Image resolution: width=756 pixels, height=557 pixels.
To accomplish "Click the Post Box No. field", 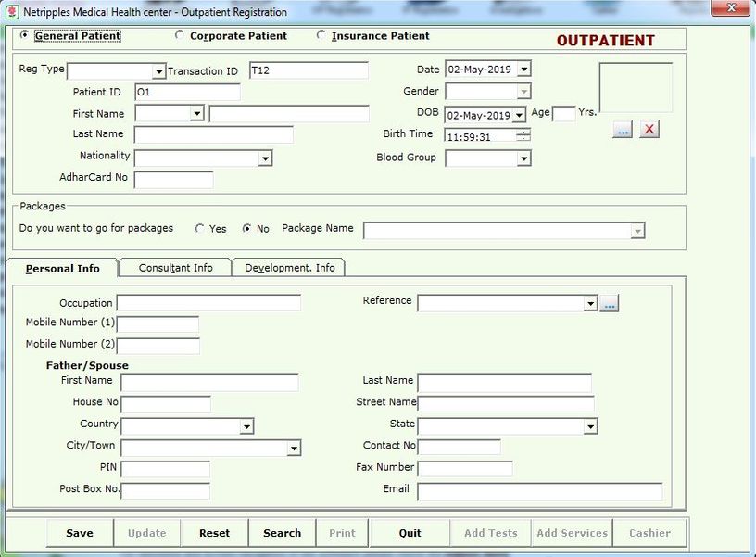I will (x=165, y=491).
